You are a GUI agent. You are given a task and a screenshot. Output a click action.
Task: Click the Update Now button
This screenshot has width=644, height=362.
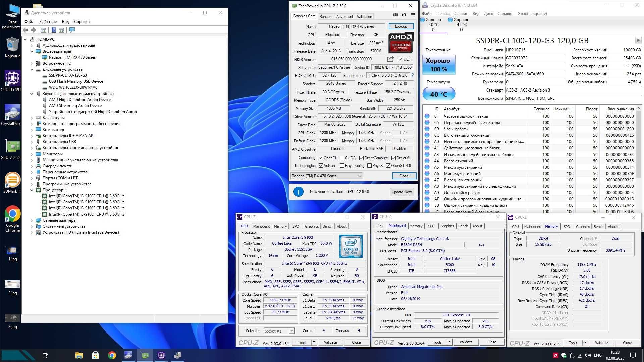(401, 192)
